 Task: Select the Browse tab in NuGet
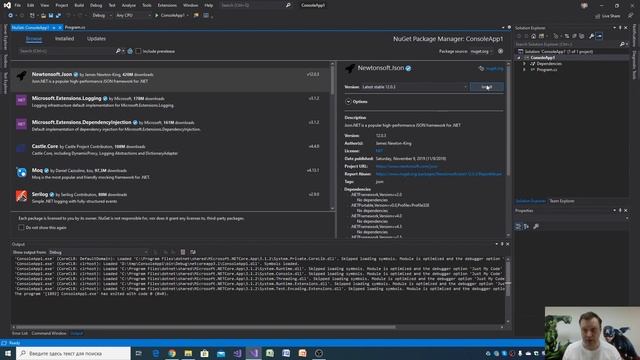tap(34, 39)
